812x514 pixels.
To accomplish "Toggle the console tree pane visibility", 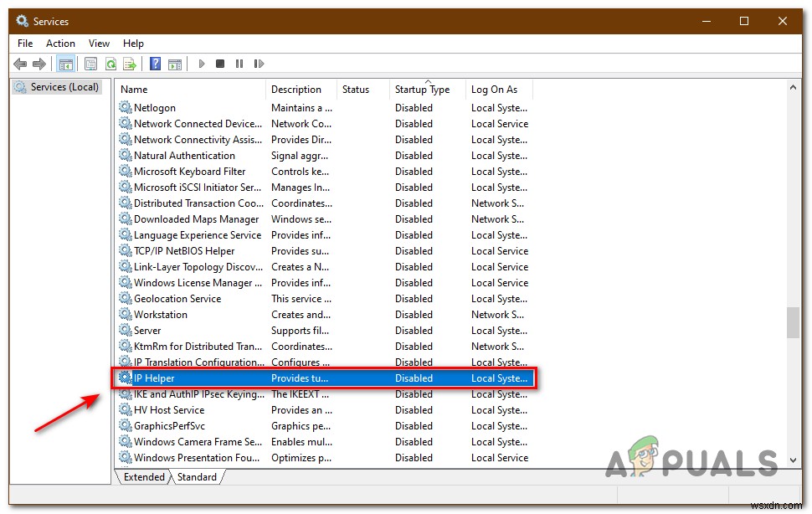I will [x=66, y=63].
